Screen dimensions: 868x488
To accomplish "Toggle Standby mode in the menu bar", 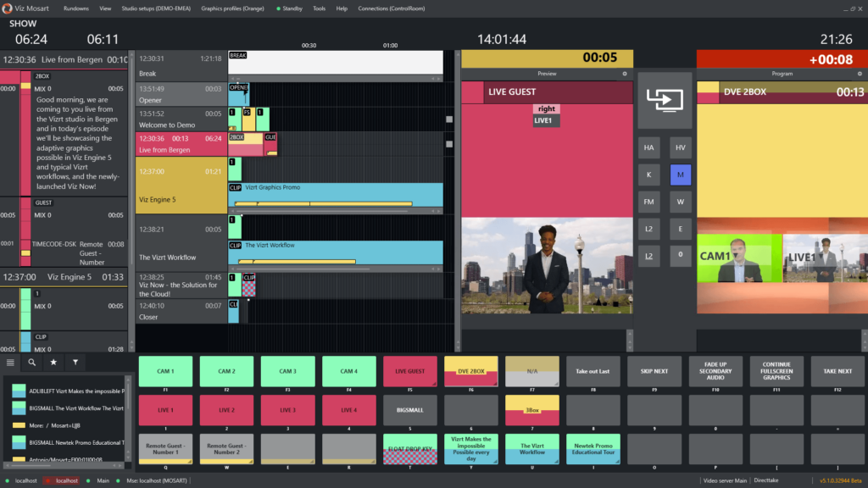I will coord(292,8).
